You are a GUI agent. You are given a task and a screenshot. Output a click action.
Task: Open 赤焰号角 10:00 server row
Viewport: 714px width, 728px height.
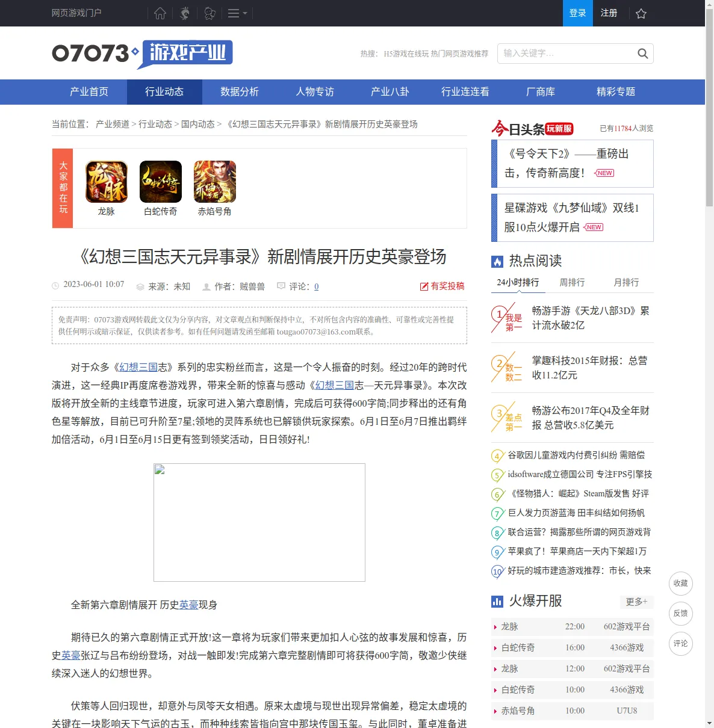click(x=573, y=711)
